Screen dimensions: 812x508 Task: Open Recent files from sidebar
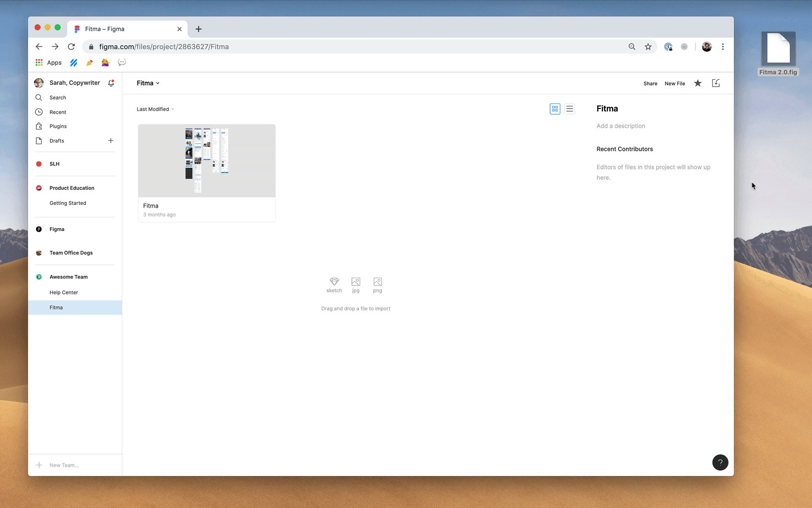pyautogui.click(x=58, y=112)
